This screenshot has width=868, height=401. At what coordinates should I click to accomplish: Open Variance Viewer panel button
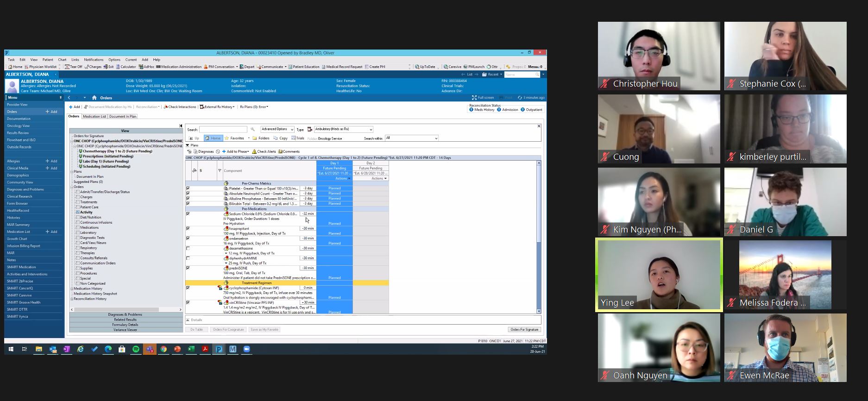126,330
